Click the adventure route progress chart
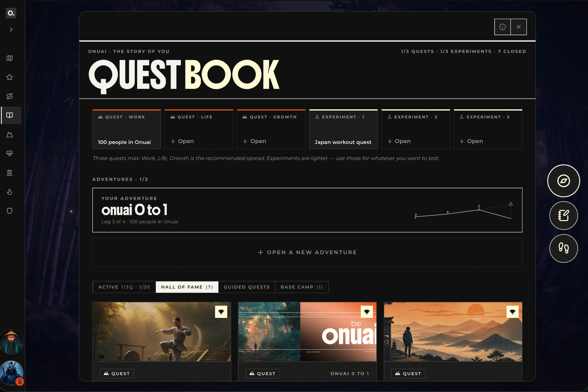The width and height of the screenshot is (588, 392). pyautogui.click(x=464, y=211)
